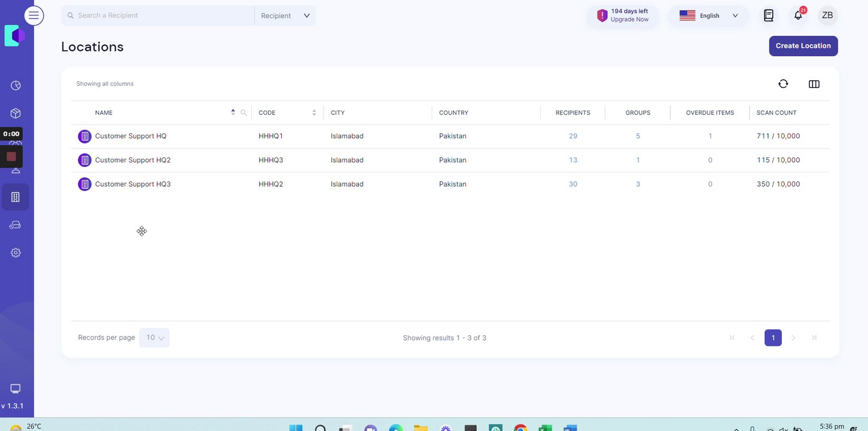868x431 pixels.
Task: Click the scan count 115 / 10,000
Action: coord(778,160)
